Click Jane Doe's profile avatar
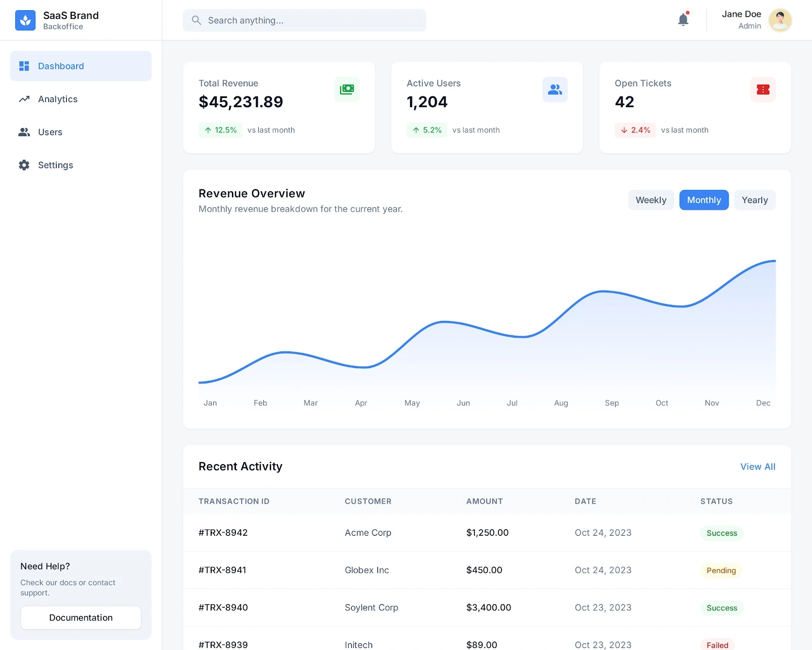Screen dimensions: 812x650 pyautogui.click(x=780, y=20)
